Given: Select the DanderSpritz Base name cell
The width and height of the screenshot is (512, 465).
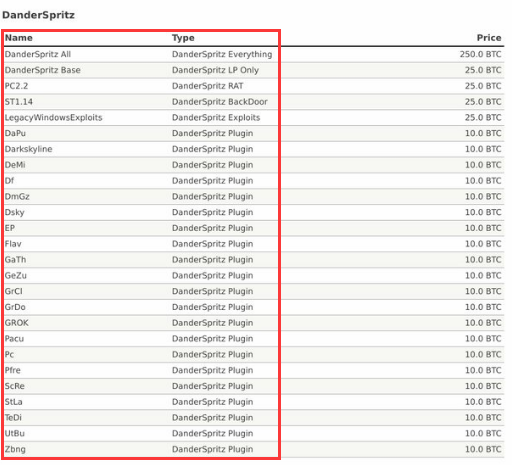Looking at the screenshot, I should click(x=42, y=70).
